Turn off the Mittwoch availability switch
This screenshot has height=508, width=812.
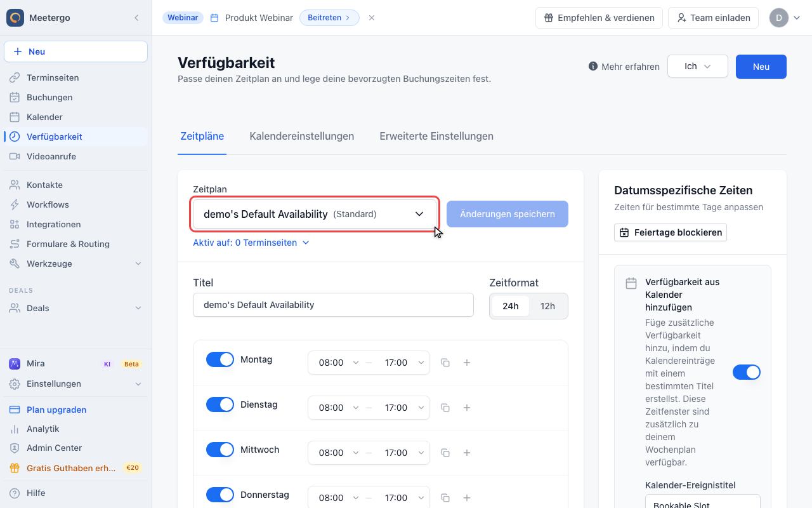tap(220, 450)
